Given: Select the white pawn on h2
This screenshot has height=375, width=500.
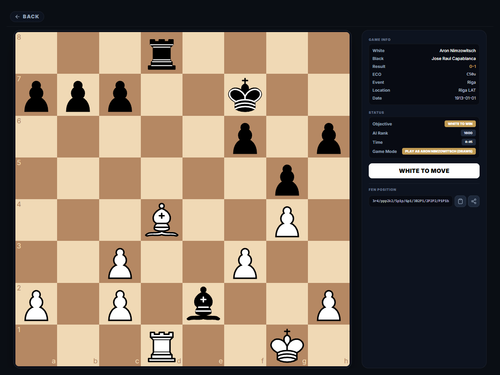Looking at the screenshot, I should coord(329,305).
